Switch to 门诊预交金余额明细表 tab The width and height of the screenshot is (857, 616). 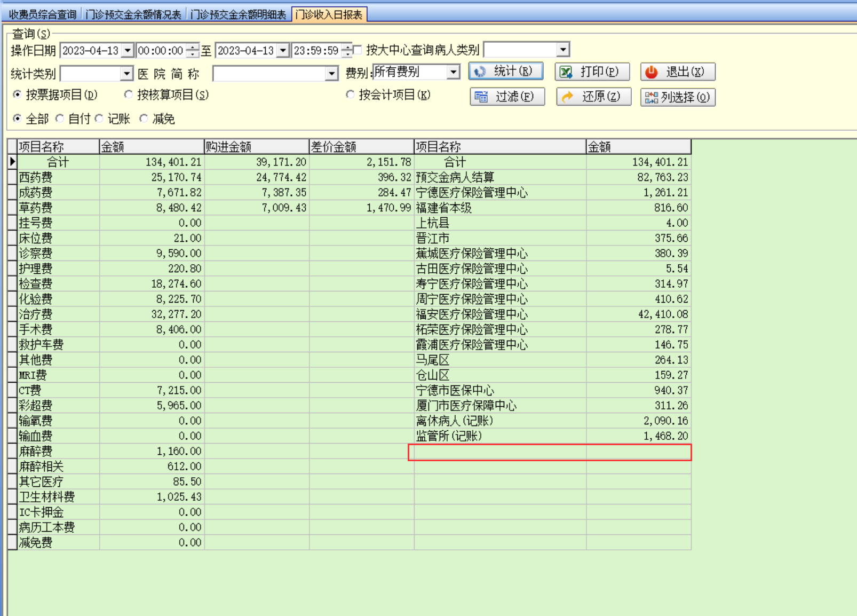pos(238,14)
